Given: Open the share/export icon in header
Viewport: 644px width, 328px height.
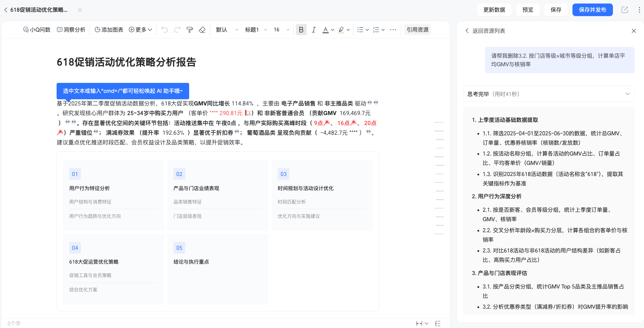Looking at the screenshot, I should coord(625,10).
